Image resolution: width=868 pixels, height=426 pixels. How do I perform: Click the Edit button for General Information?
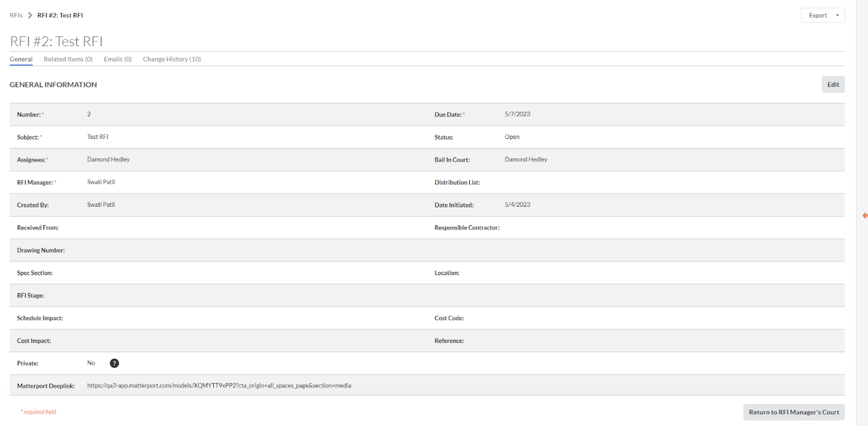[833, 84]
